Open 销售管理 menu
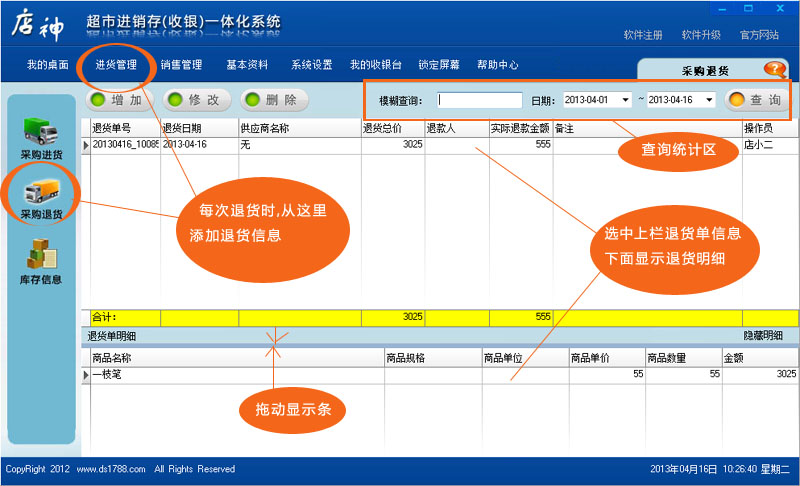 (x=182, y=65)
